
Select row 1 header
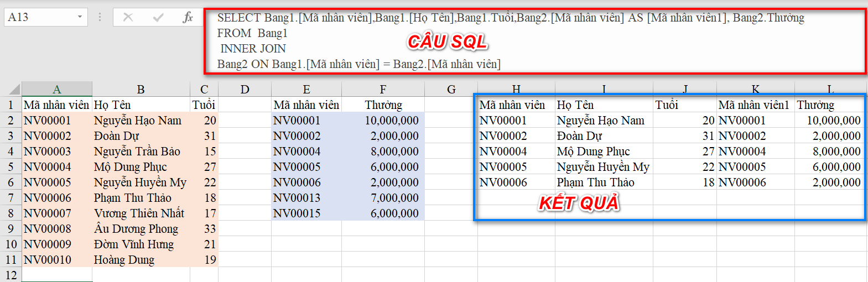(11, 105)
